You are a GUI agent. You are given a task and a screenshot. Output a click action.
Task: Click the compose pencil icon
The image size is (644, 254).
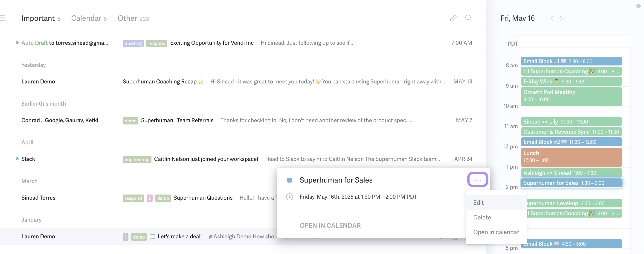(x=453, y=18)
